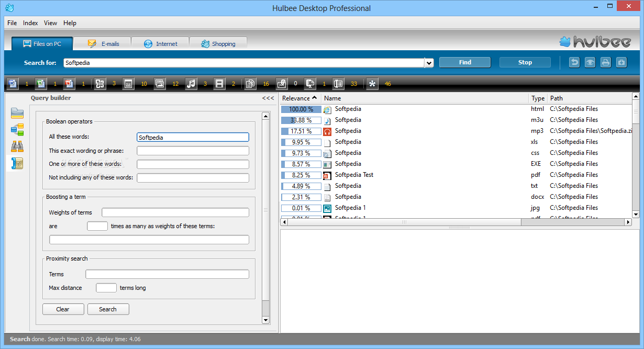Open the View menu
644x349 pixels.
tap(51, 23)
